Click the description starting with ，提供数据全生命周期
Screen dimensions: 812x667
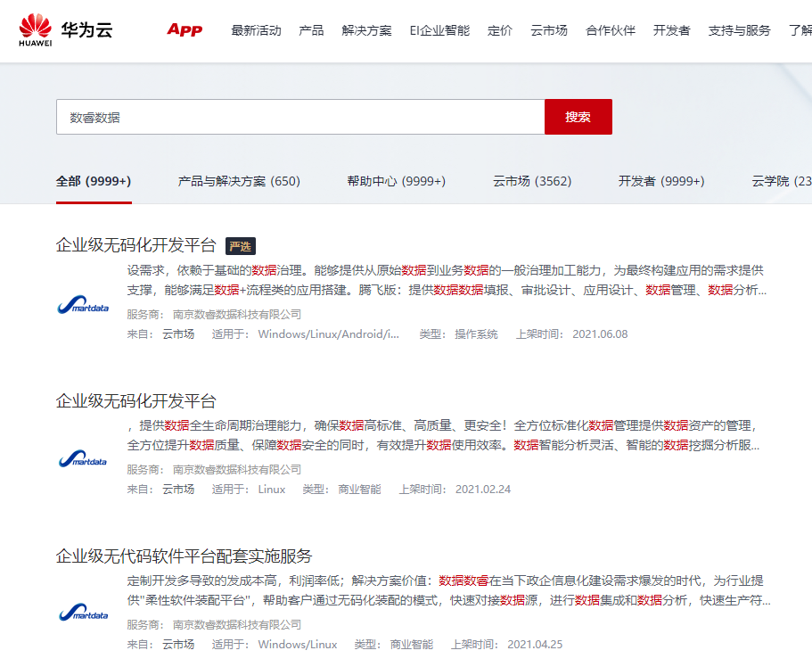tap(443, 435)
